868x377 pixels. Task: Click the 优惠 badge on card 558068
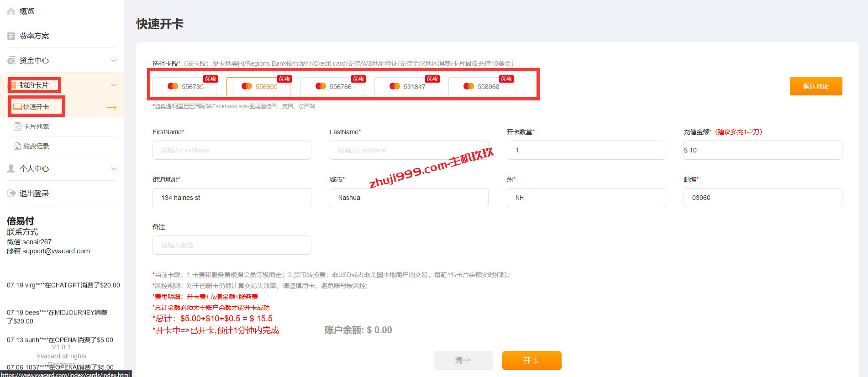506,79
